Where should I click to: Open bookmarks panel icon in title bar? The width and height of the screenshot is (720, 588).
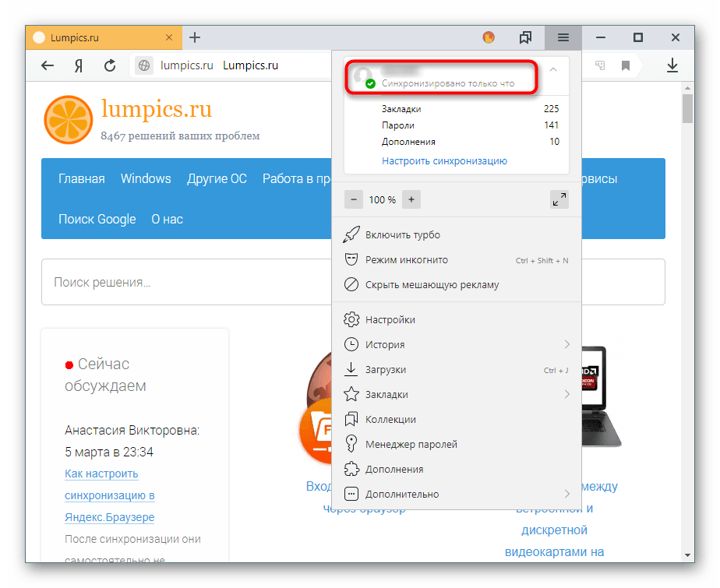[x=525, y=37]
